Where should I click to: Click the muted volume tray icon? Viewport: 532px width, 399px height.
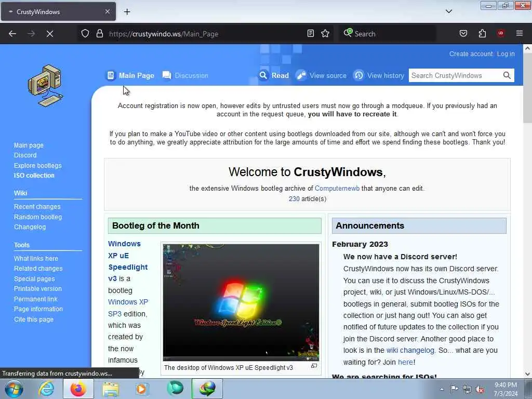point(480,390)
